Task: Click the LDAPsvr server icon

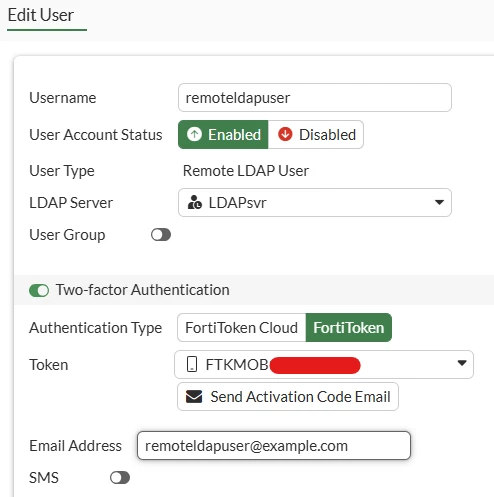Action: (x=195, y=203)
